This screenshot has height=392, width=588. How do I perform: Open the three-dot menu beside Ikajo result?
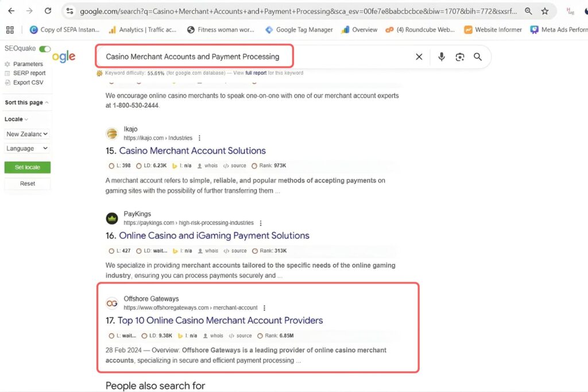[199, 137]
